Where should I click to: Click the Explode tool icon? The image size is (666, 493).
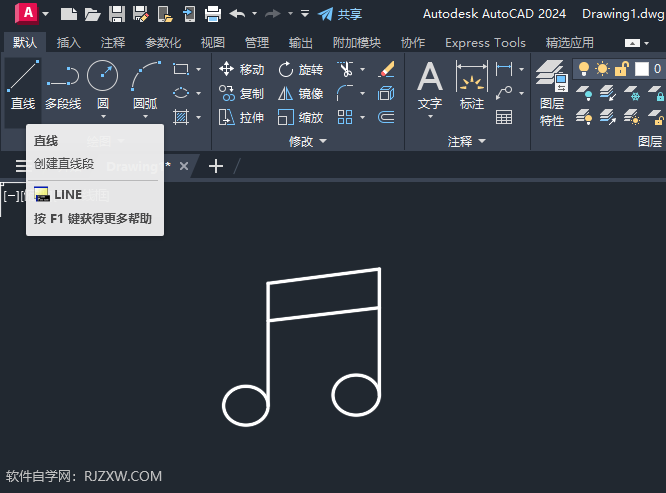point(386,93)
